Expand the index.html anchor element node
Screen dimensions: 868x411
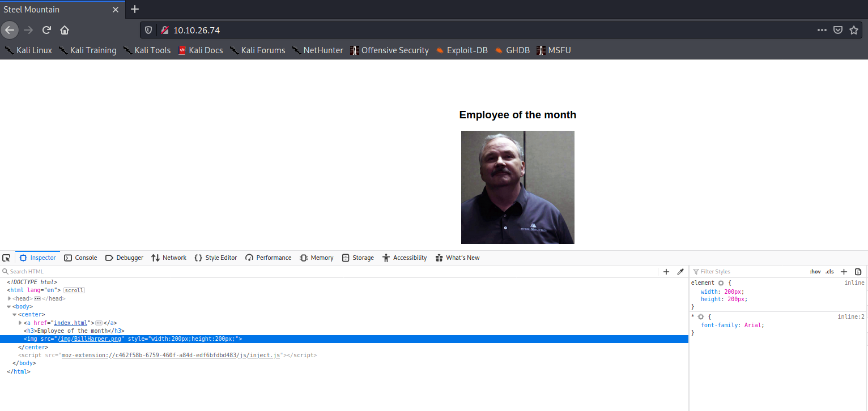click(20, 323)
